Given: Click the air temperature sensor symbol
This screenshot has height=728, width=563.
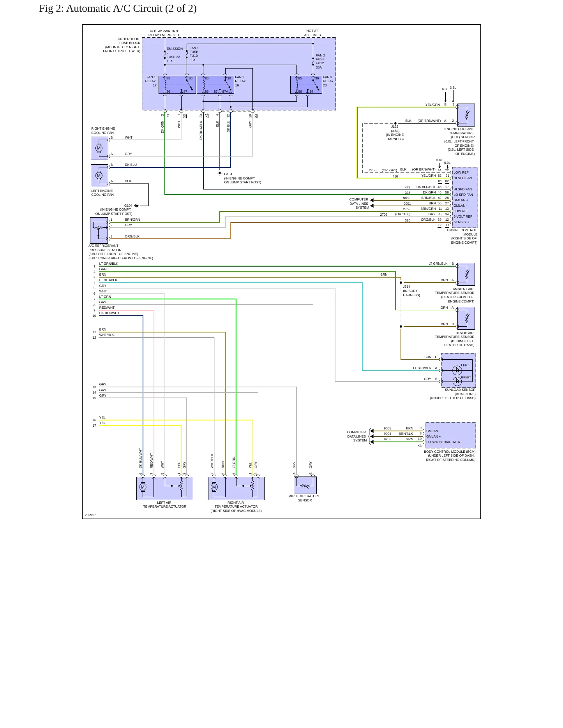Looking at the screenshot, I should click(305, 485).
